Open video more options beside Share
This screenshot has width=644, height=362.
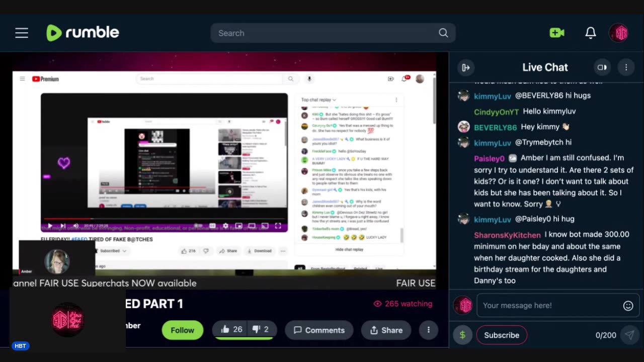pos(429,330)
